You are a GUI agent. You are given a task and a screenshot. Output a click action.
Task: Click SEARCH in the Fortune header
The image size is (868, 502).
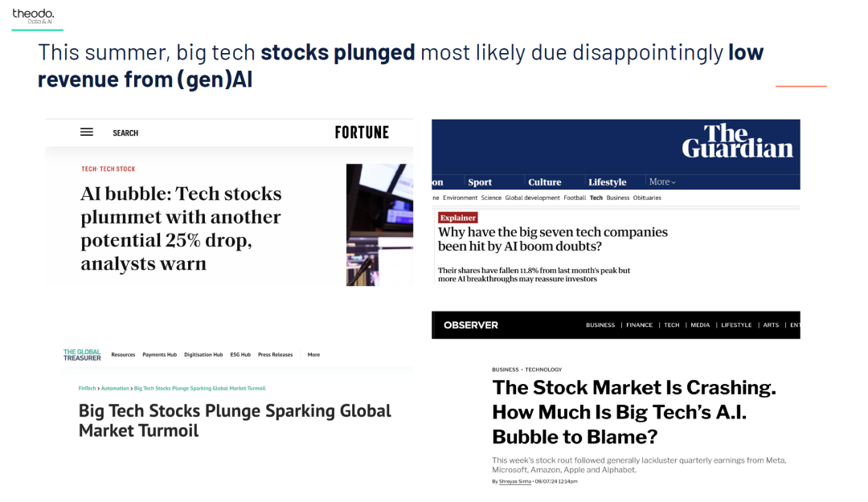tap(125, 133)
